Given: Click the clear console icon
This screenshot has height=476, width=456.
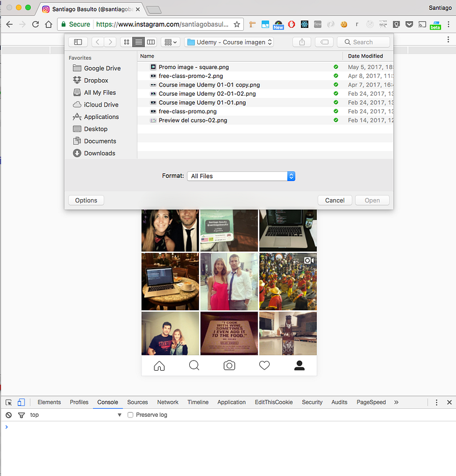Looking at the screenshot, I should click(9, 415).
